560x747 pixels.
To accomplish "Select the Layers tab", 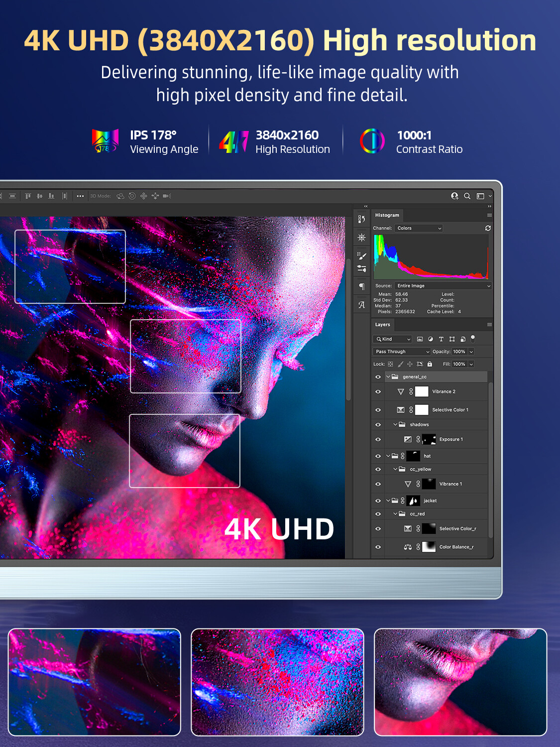I will point(383,325).
